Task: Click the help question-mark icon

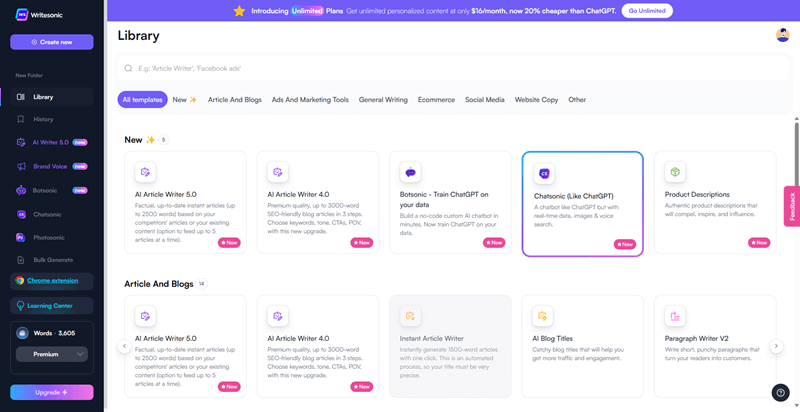Action: [x=781, y=393]
